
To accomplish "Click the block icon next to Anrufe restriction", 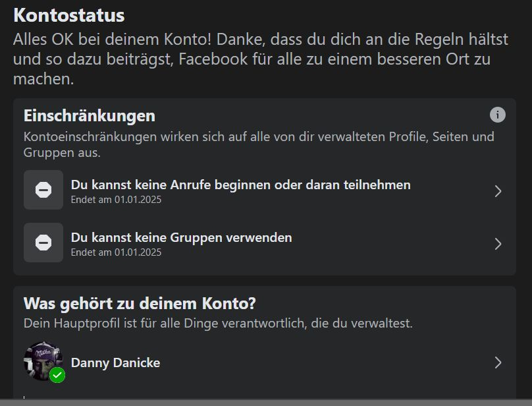I will [43, 190].
